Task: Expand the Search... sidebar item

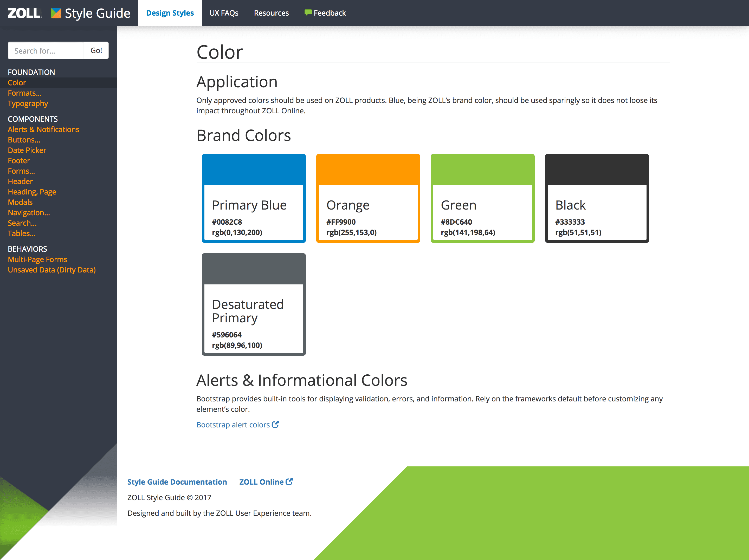Action: pos(22,223)
